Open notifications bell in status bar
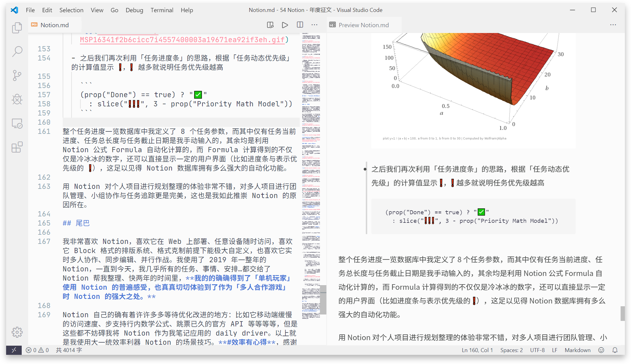The height and width of the screenshot is (364, 631). tap(615, 350)
